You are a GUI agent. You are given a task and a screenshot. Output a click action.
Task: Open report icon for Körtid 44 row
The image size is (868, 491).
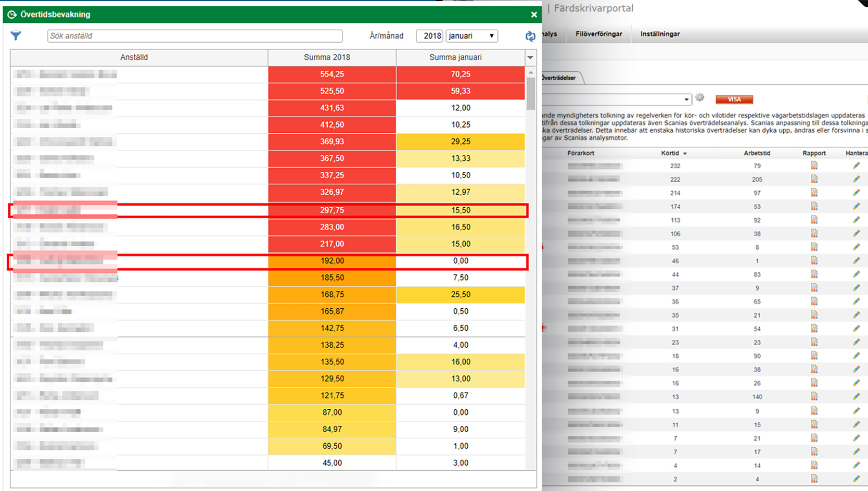tap(814, 274)
